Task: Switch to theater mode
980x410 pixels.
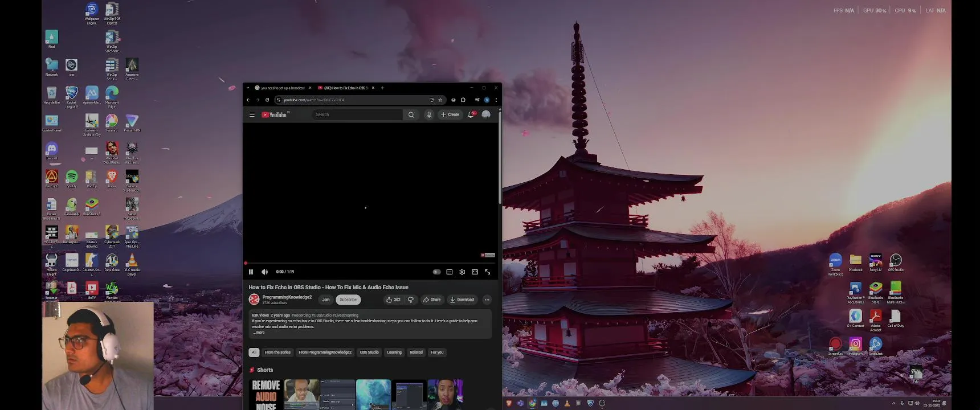Action: coord(475,272)
